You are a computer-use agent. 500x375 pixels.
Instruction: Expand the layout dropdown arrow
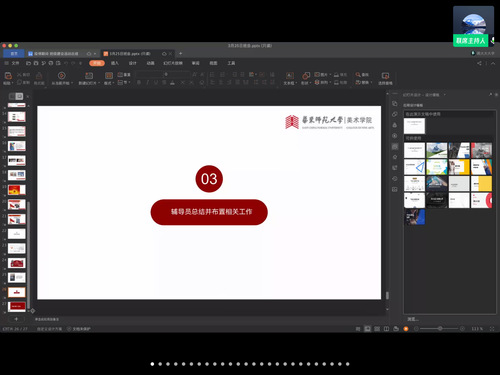pyautogui.click(x=114, y=83)
